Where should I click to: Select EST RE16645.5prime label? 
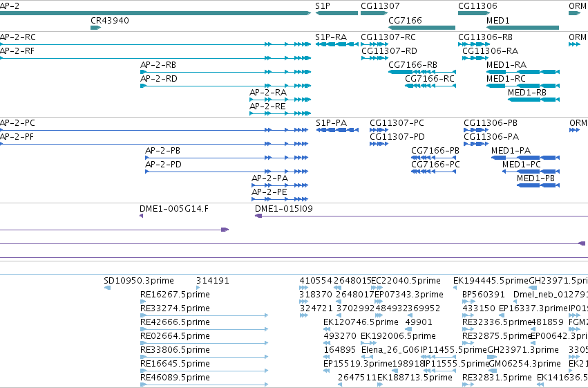pyautogui.click(x=175, y=364)
